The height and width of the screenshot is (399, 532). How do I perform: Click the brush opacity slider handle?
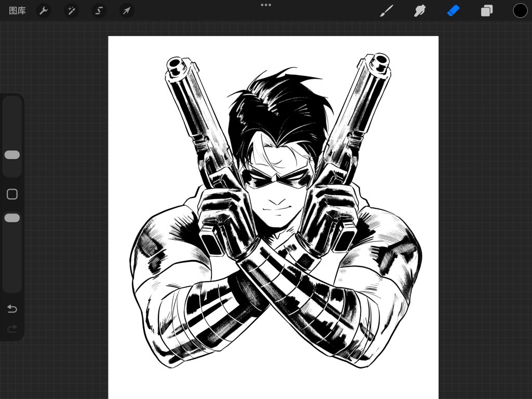(12, 218)
